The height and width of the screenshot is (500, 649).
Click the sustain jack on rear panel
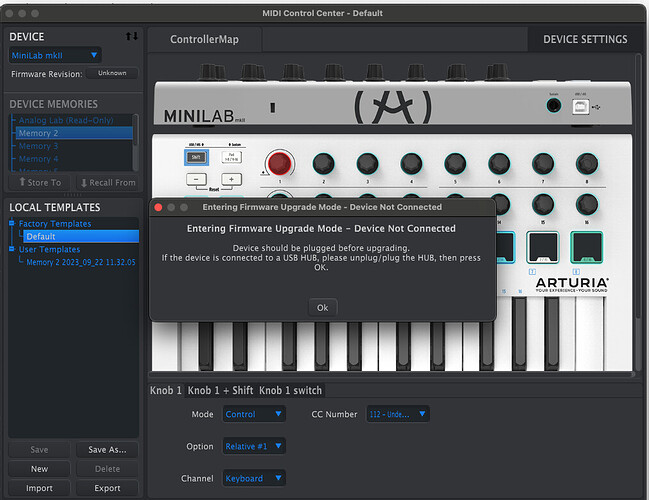click(x=554, y=106)
